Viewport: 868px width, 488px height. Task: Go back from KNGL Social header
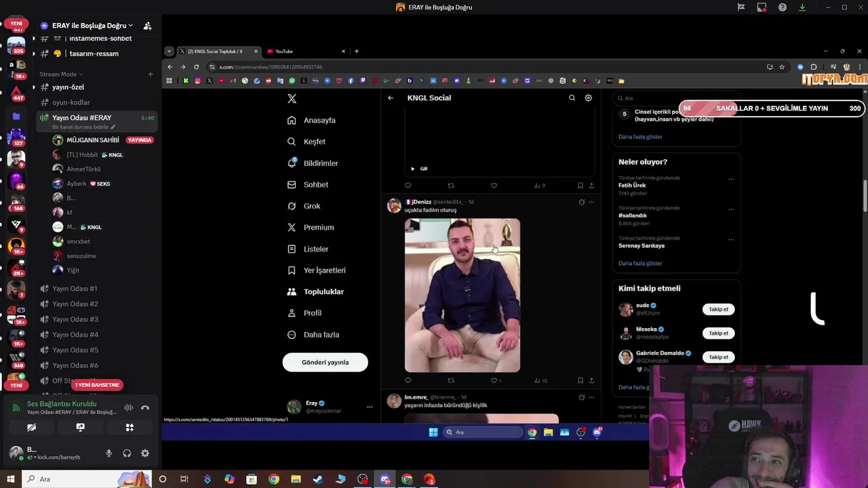[x=391, y=98]
